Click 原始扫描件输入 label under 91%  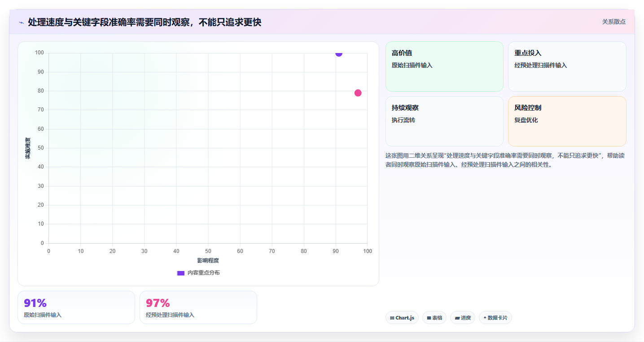coord(43,315)
